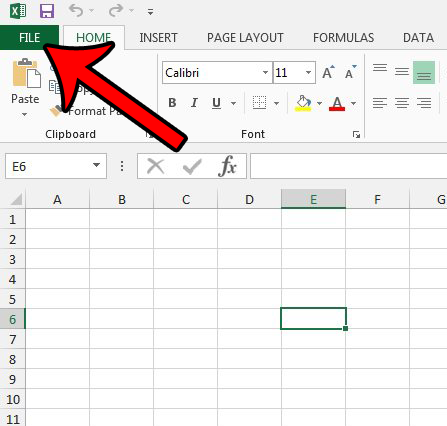447x426 pixels.
Task: Open font color dropdown arrow
Action: (x=353, y=103)
